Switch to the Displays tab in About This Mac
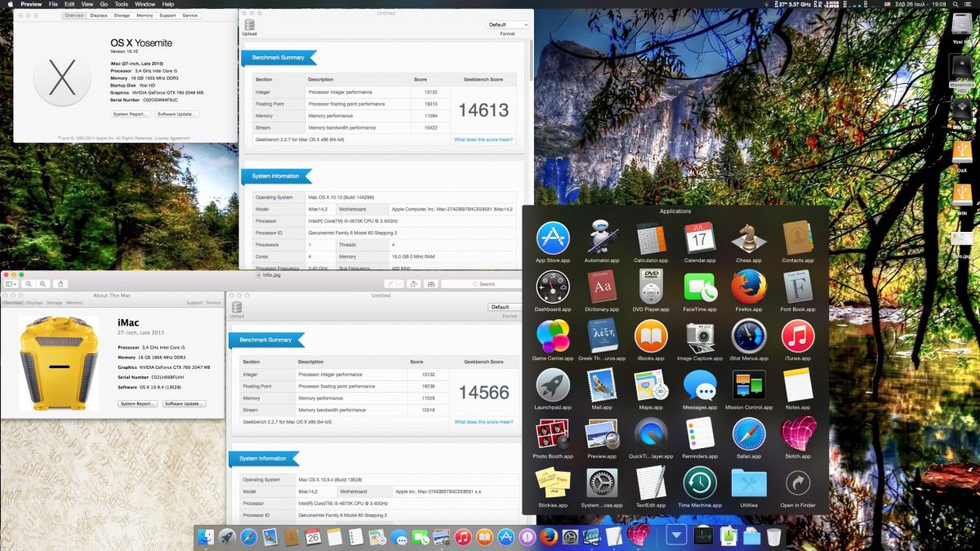This screenshot has width=980, height=551. (99, 16)
